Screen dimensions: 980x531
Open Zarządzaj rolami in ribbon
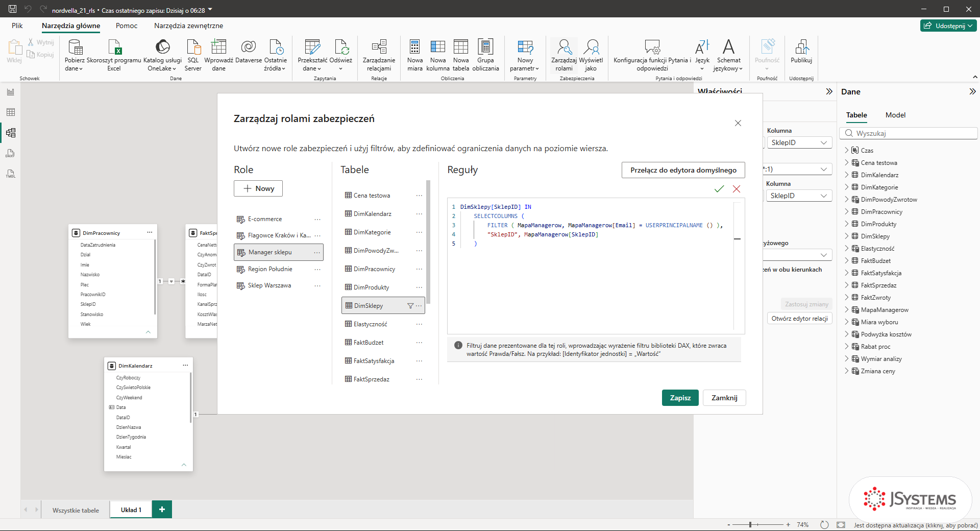(x=564, y=55)
